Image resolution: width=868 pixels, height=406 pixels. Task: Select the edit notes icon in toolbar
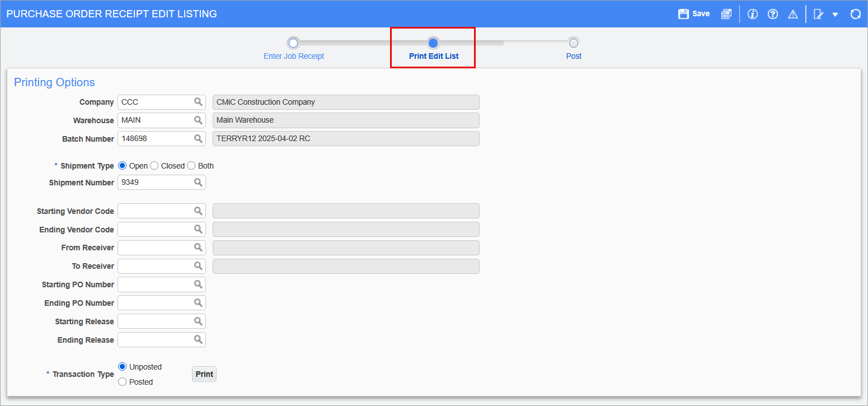[x=818, y=13]
